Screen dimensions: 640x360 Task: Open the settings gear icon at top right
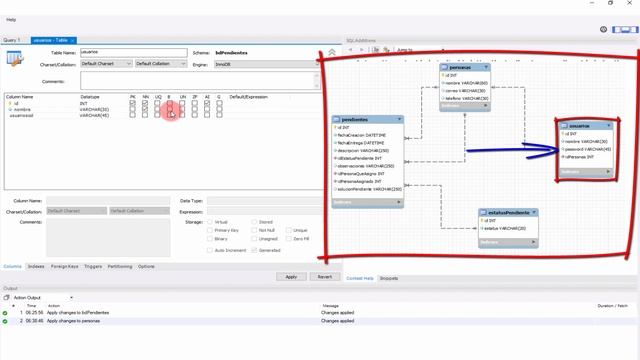pyautogui.click(x=603, y=29)
